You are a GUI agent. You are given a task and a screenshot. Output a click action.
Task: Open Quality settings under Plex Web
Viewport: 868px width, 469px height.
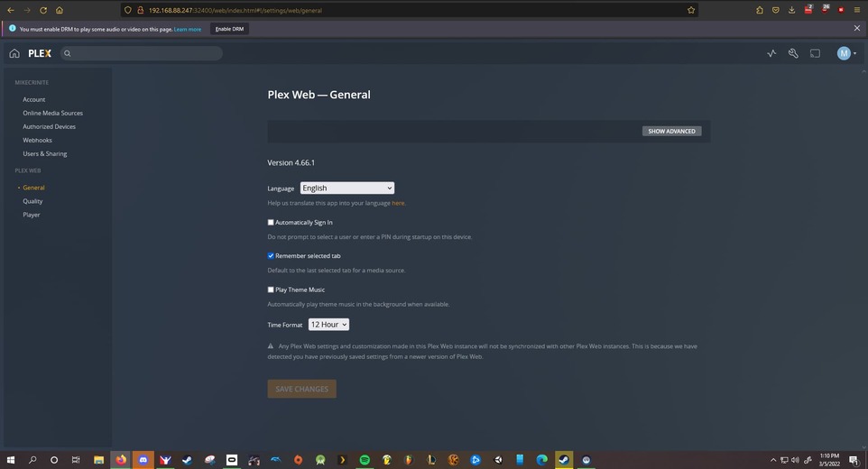pos(32,201)
